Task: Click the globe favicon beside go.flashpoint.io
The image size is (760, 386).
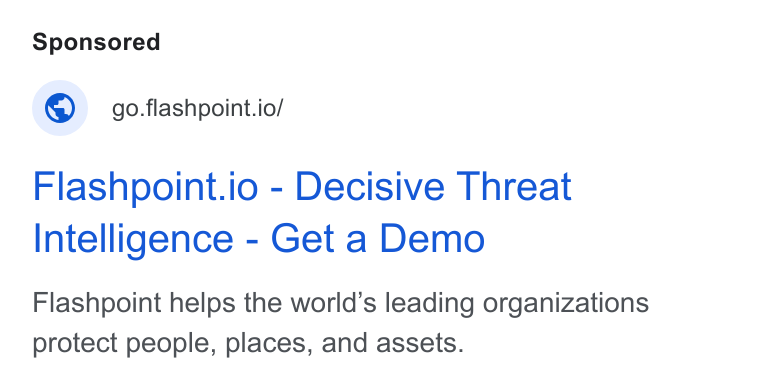Action: click(x=60, y=108)
